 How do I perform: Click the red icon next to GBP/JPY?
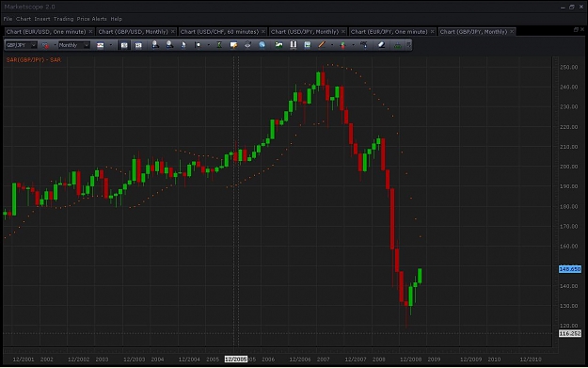(x=45, y=45)
